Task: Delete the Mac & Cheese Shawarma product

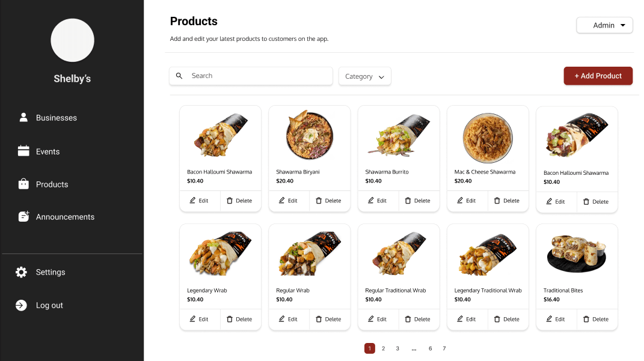Action: [x=506, y=201]
